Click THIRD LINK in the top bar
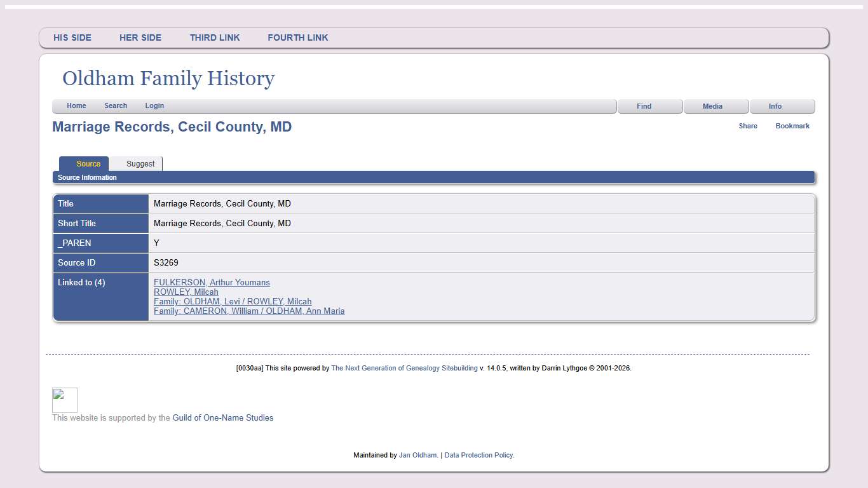Screen dimensions: 868x488 coord(215,37)
